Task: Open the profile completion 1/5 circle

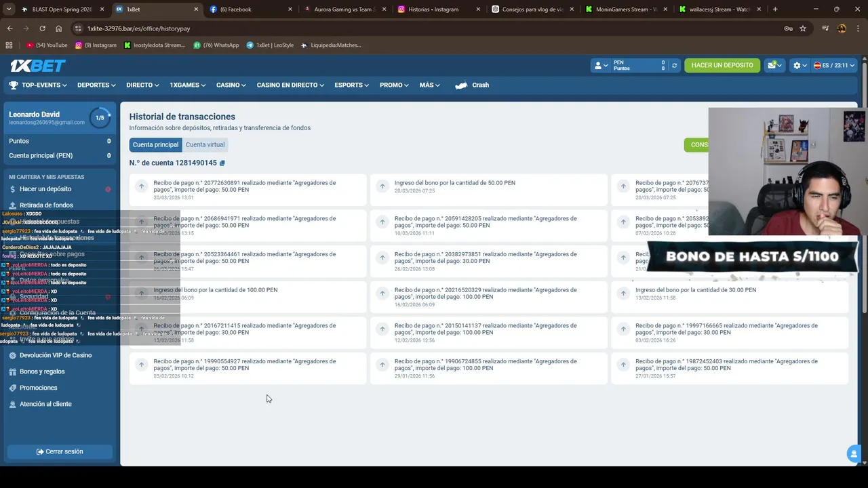Action: [x=100, y=118]
